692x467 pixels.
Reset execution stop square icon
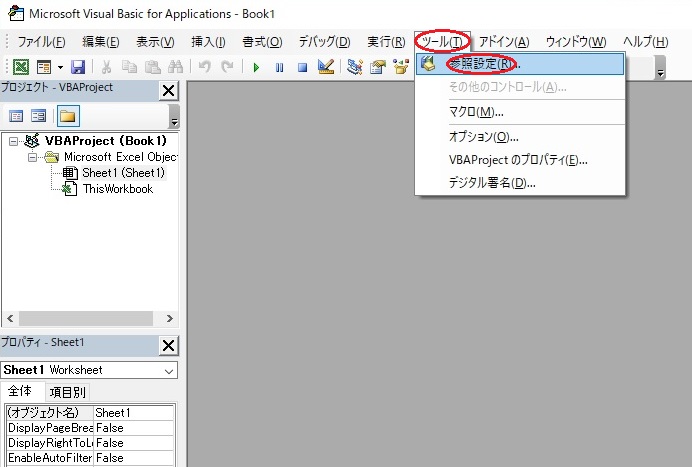pyautogui.click(x=302, y=68)
